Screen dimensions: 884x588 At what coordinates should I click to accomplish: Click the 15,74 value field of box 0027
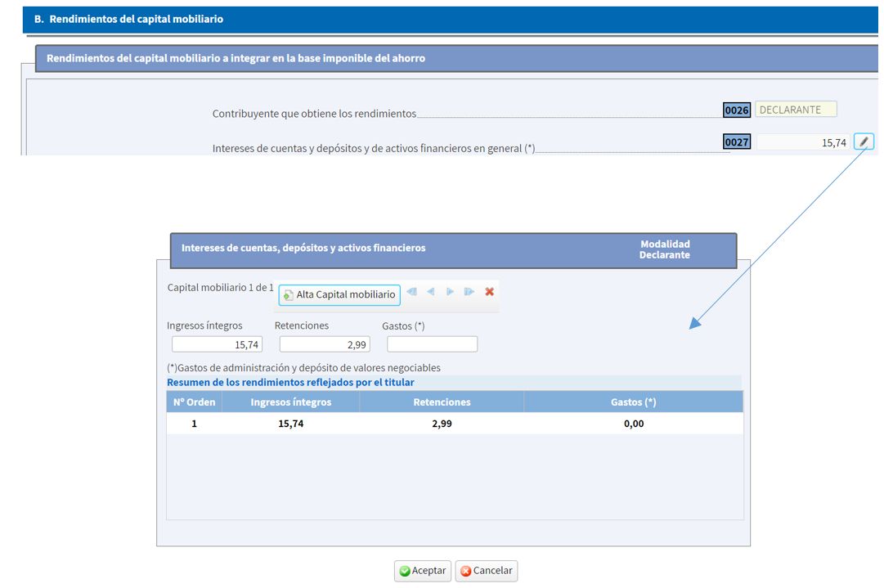tap(803, 142)
